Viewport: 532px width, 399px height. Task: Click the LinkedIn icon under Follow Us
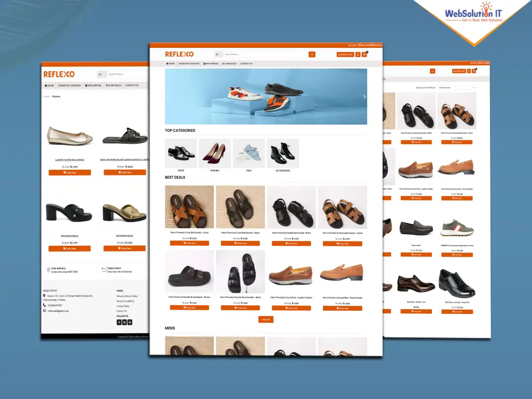[x=130, y=322]
